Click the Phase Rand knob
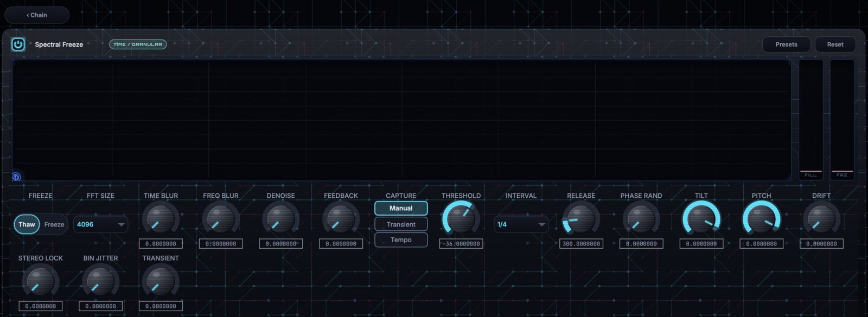 [x=641, y=219]
